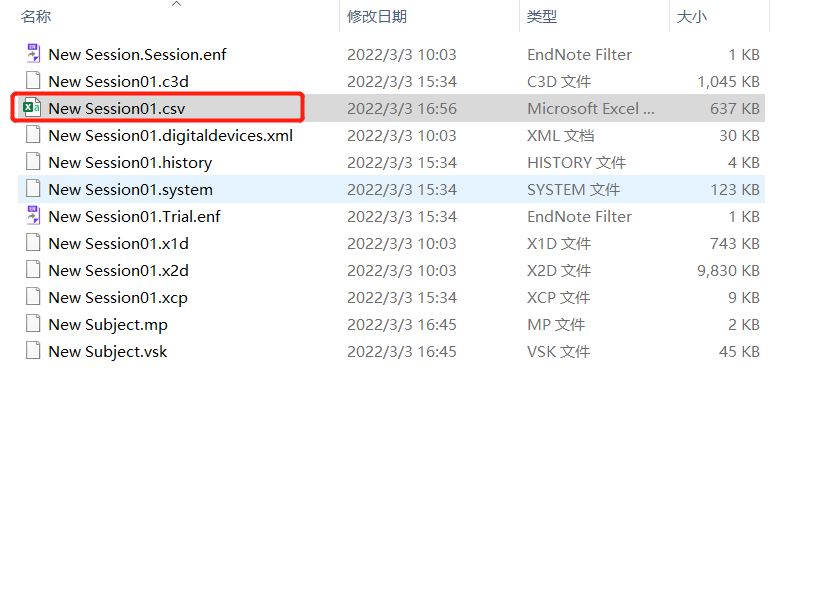This screenshot has height=615, width=828.
Task: Select file name New Session01.system
Action: point(130,190)
